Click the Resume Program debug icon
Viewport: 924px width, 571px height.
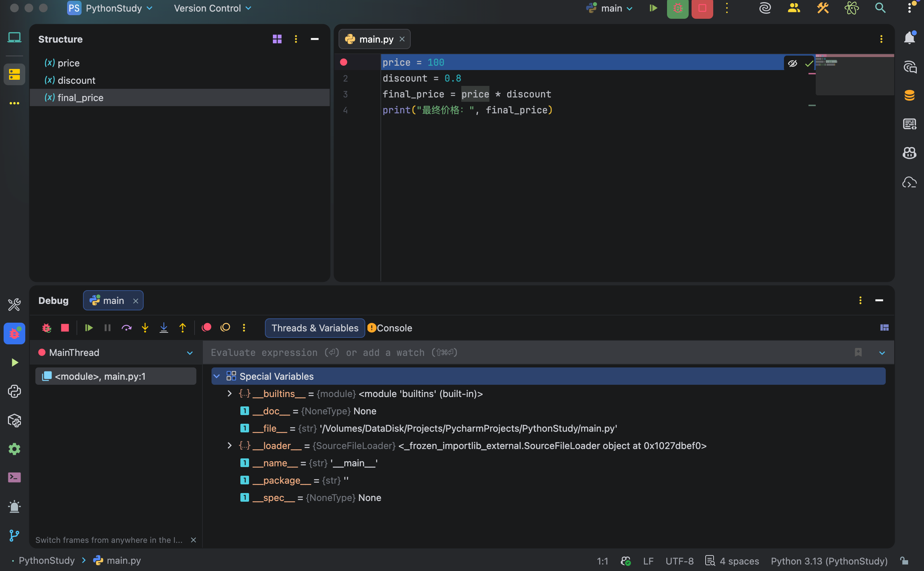coord(89,328)
